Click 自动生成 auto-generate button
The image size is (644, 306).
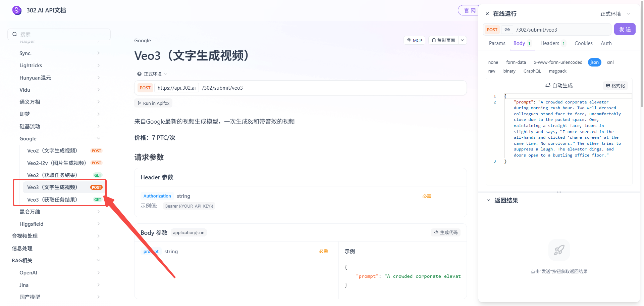(559, 86)
